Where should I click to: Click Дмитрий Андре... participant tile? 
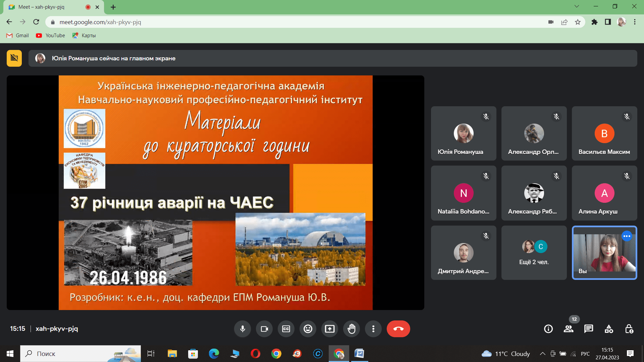coord(464,253)
